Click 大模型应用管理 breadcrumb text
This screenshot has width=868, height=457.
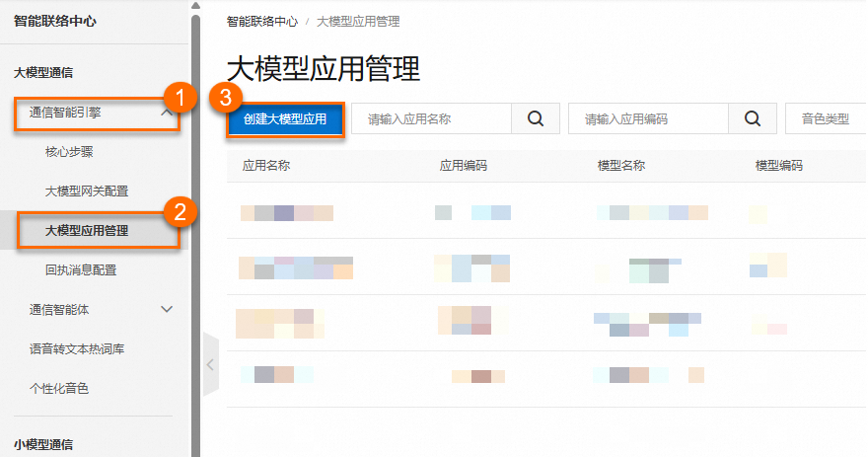click(358, 22)
